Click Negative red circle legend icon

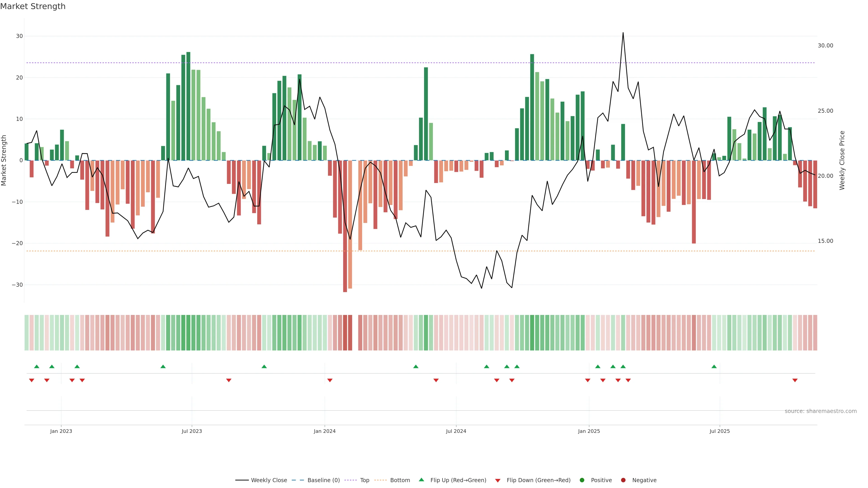pos(623,480)
